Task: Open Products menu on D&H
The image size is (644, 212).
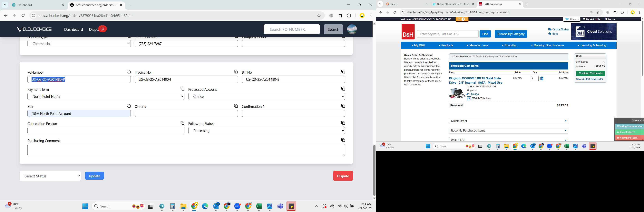Action: tap(445, 45)
